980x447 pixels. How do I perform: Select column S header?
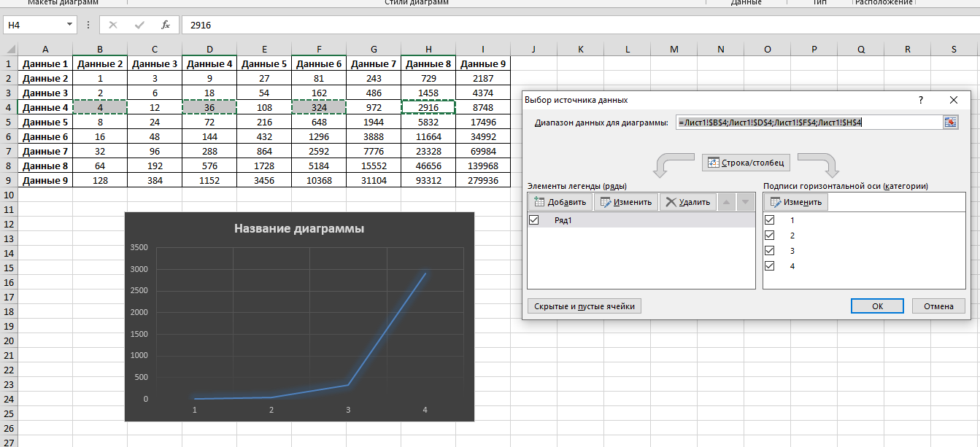[x=954, y=49]
